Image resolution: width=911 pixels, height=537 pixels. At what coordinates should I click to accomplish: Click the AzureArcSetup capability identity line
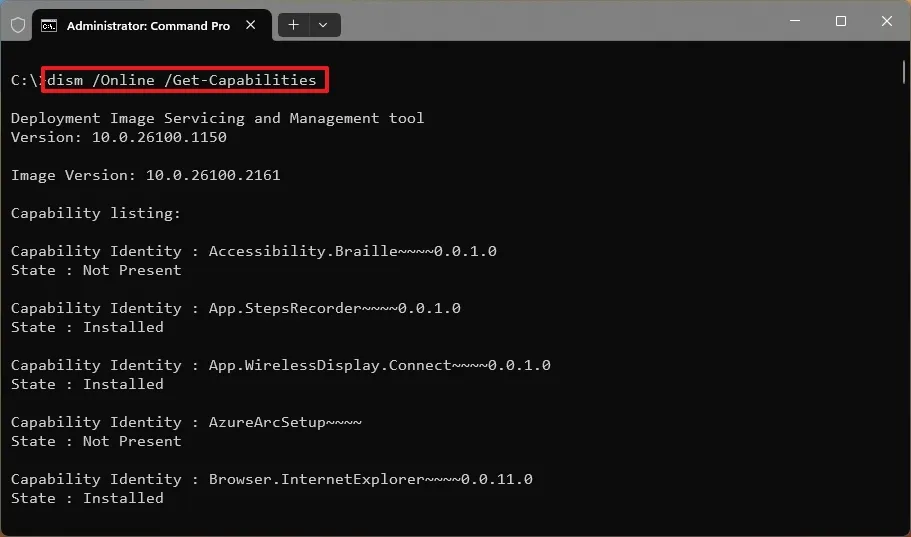186,422
